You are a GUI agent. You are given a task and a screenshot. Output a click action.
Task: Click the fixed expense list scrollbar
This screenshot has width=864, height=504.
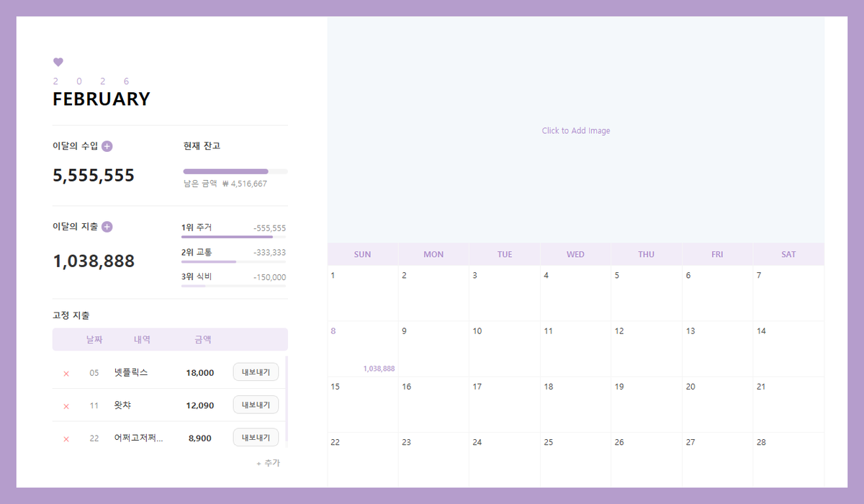pos(287,400)
